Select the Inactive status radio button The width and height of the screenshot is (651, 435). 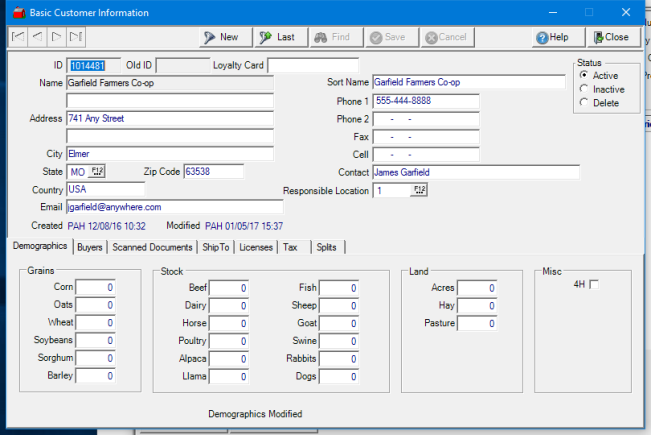tap(584, 89)
